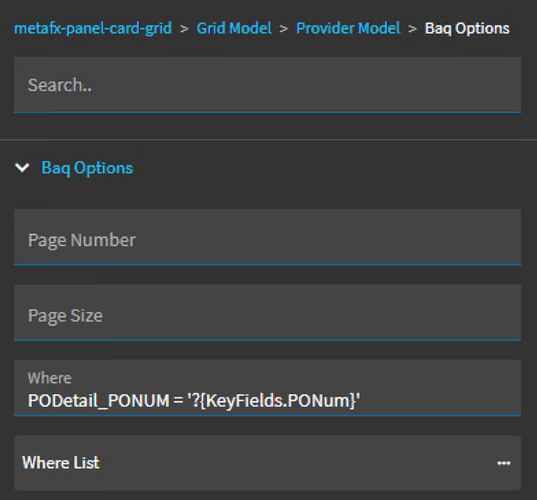The height and width of the screenshot is (500, 537).
Task: Click separator arrow after metafx-panel-card-grid
Action: [x=184, y=29]
